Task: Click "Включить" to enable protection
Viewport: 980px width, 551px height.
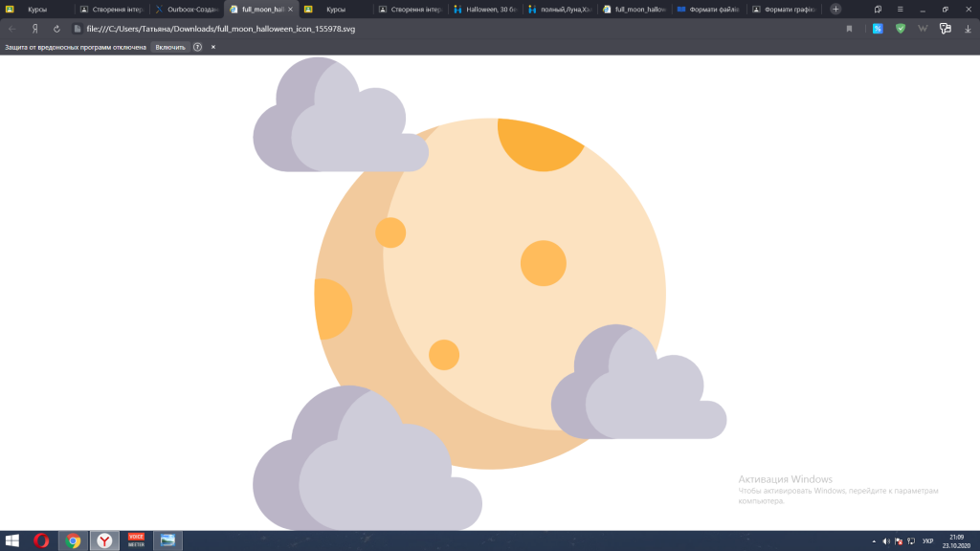Action: click(170, 47)
